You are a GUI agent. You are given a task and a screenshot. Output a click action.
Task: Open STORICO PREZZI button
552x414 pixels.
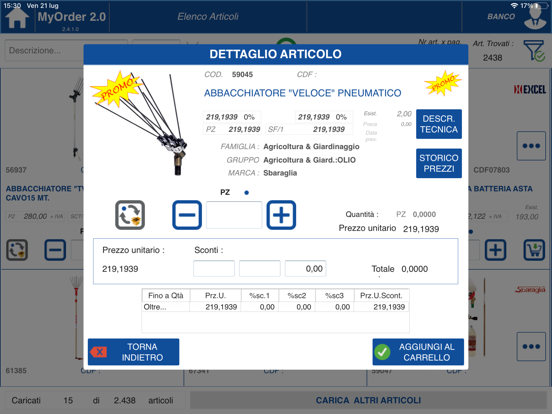click(x=439, y=163)
